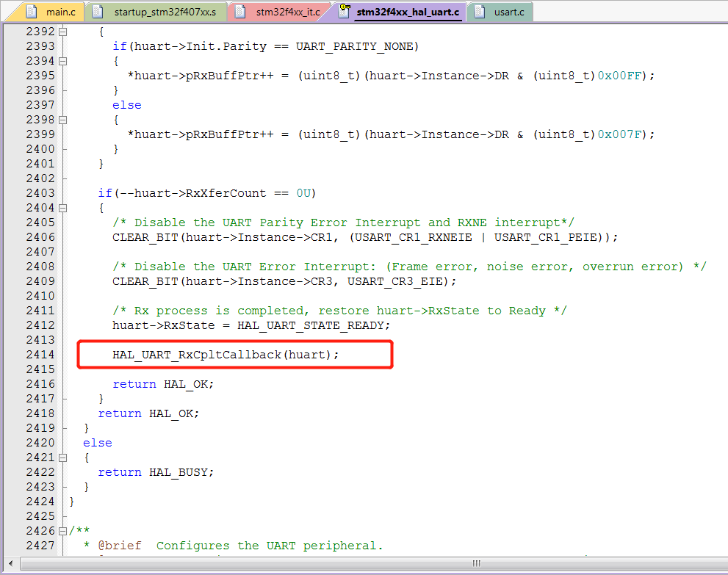Click line number 2403 in the gutter
This screenshot has height=575, width=728.
tap(40, 193)
